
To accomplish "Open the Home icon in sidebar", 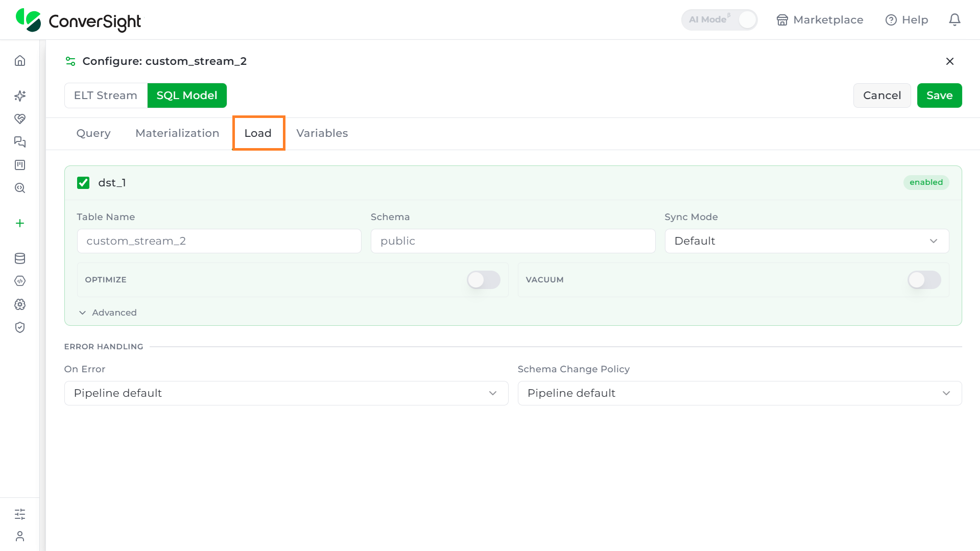I will coord(20,61).
